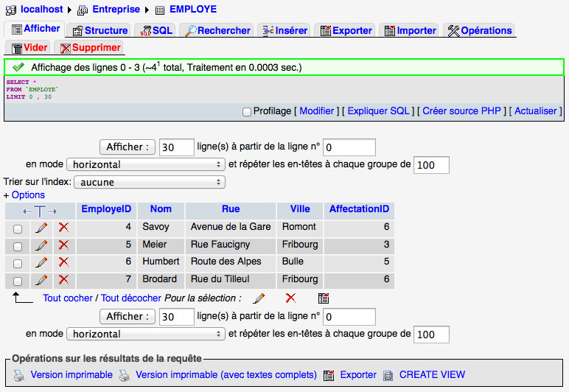Viewport: 569px width, 392px height.
Task: Click the full texts toggle arrows icon in the table header
Action: tap(40, 211)
